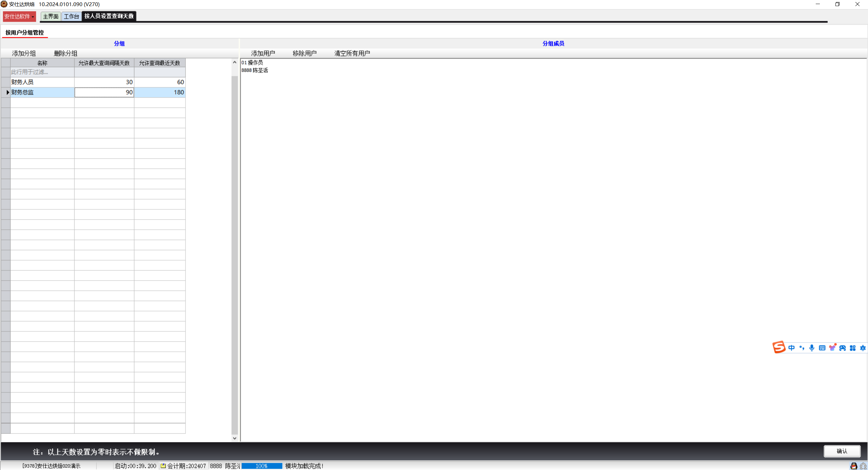Click scrollbar up arrow in group list
Screen dimensions: 868x470
[x=234, y=62]
